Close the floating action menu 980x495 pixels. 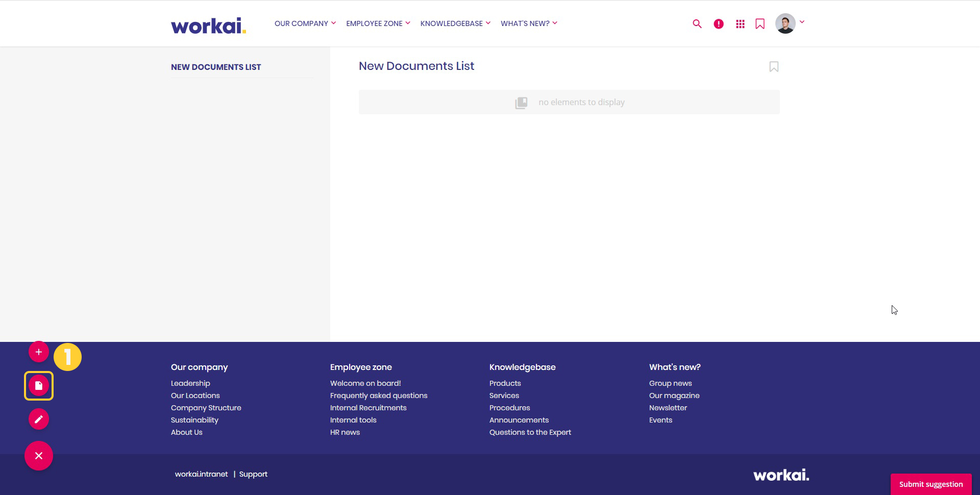pos(39,456)
